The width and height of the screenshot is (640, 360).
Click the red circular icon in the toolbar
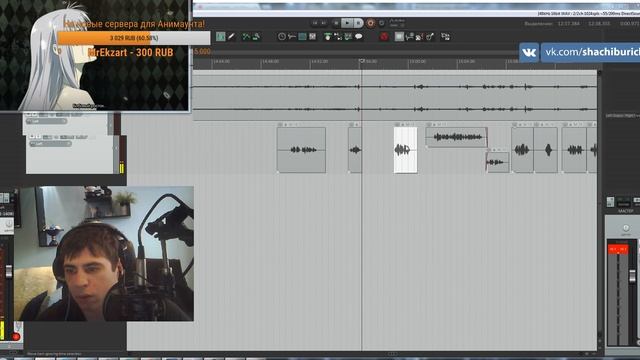pyautogui.click(x=384, y=37)
